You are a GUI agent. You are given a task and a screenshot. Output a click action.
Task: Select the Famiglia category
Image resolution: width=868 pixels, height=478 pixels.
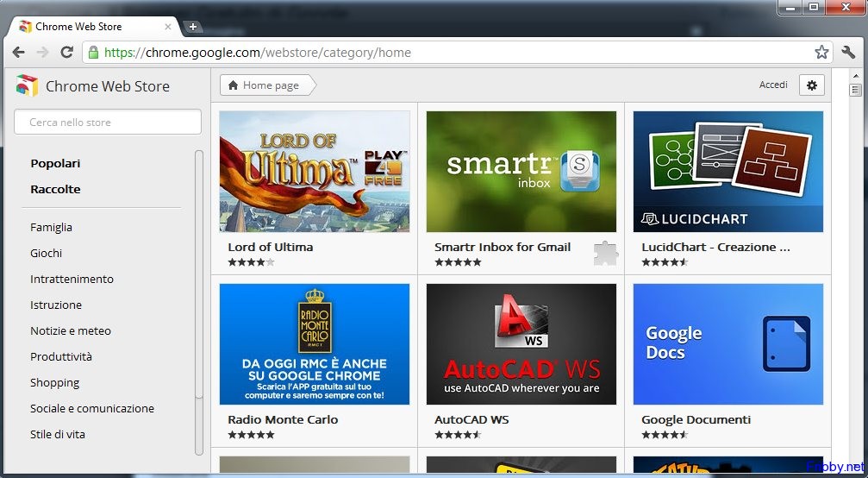click(x=51, y=227)
